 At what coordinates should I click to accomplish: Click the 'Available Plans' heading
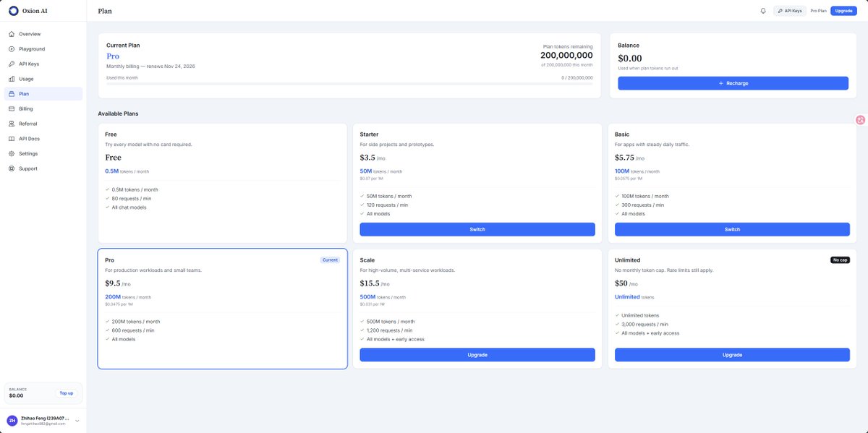click(118, 113)
